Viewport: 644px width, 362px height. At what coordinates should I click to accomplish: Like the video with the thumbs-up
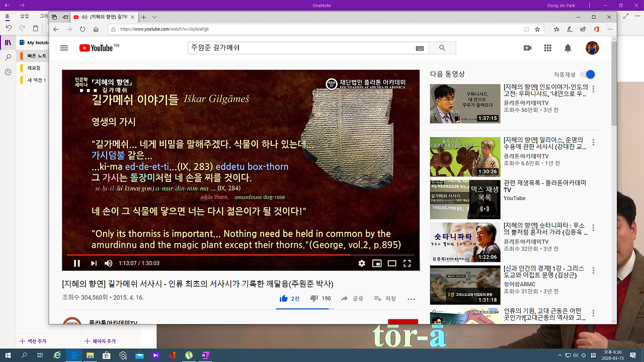284,298
